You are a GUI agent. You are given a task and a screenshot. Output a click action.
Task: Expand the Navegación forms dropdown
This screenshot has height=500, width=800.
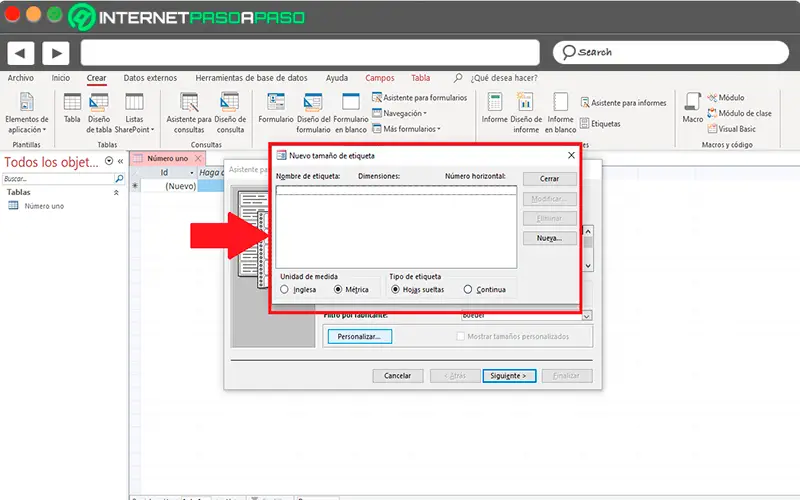[399, 113]
